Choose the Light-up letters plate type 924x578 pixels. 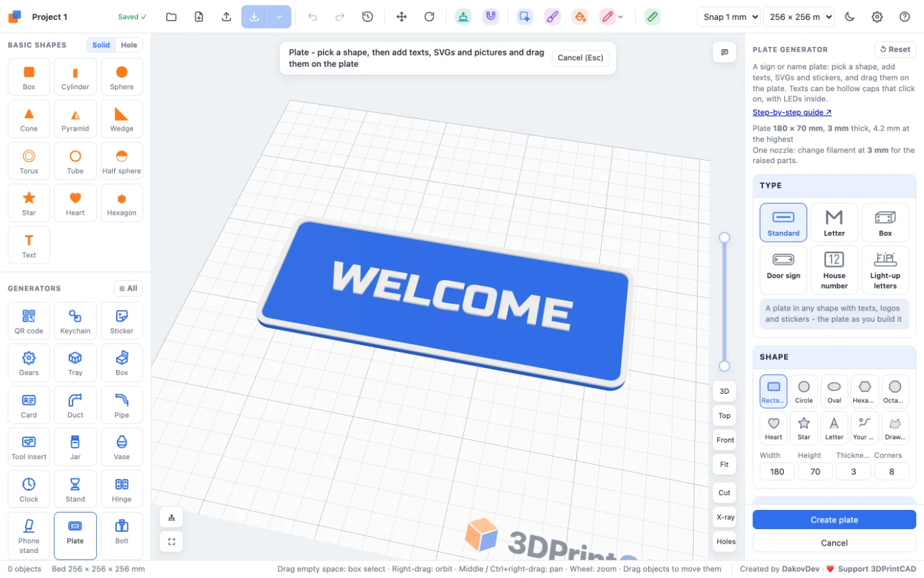click(x=885, y=270)
